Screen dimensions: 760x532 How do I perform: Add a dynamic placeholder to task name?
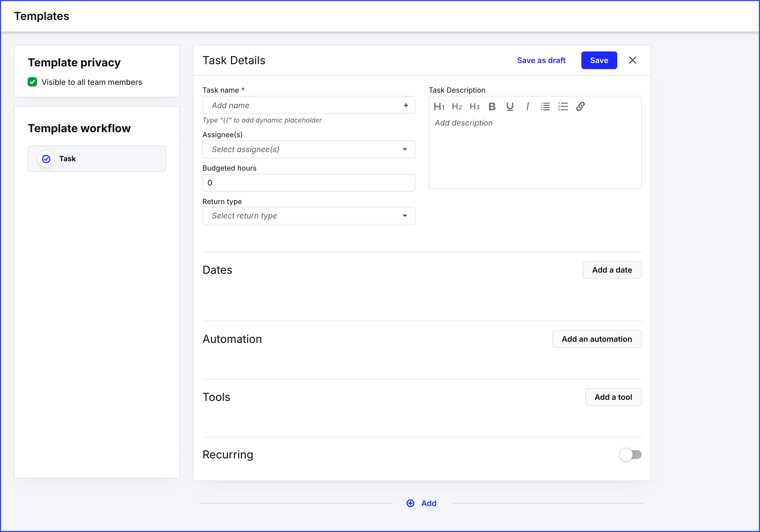click(406, 105)
